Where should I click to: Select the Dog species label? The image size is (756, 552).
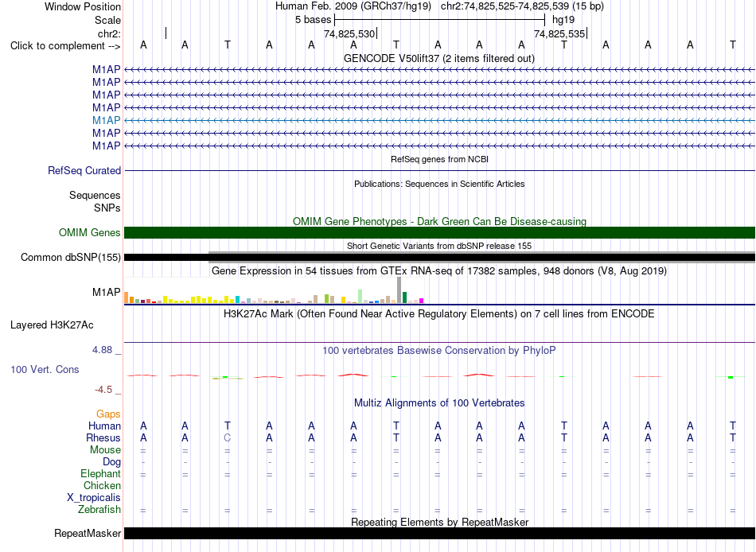click(x=111, y=462)
